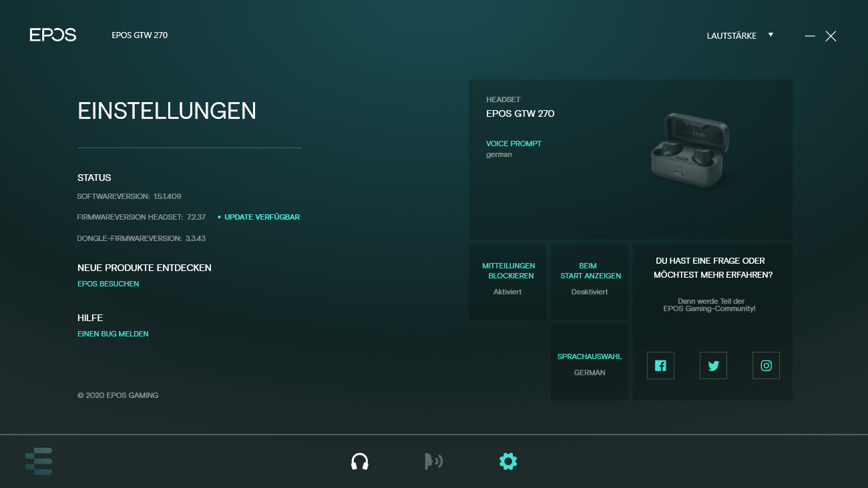868x488 pixels.
Task: Toggle Beim Start Anzeigen setting
Action: (590, 281)
